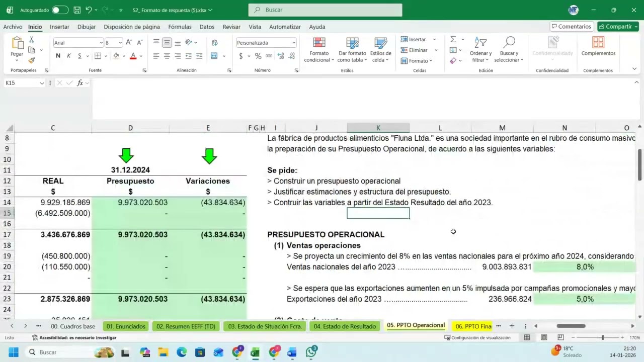Click Buscar y seleccionar magnifier

click(509, 50)
